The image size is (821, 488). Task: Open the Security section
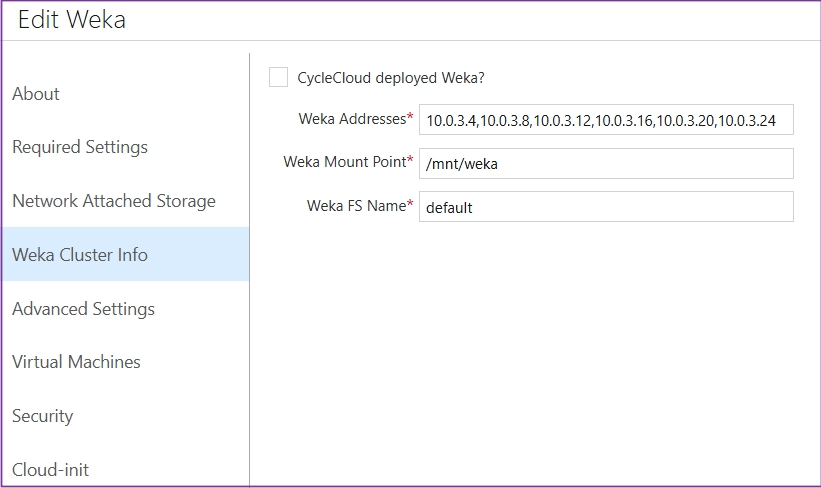pos(43,416)
